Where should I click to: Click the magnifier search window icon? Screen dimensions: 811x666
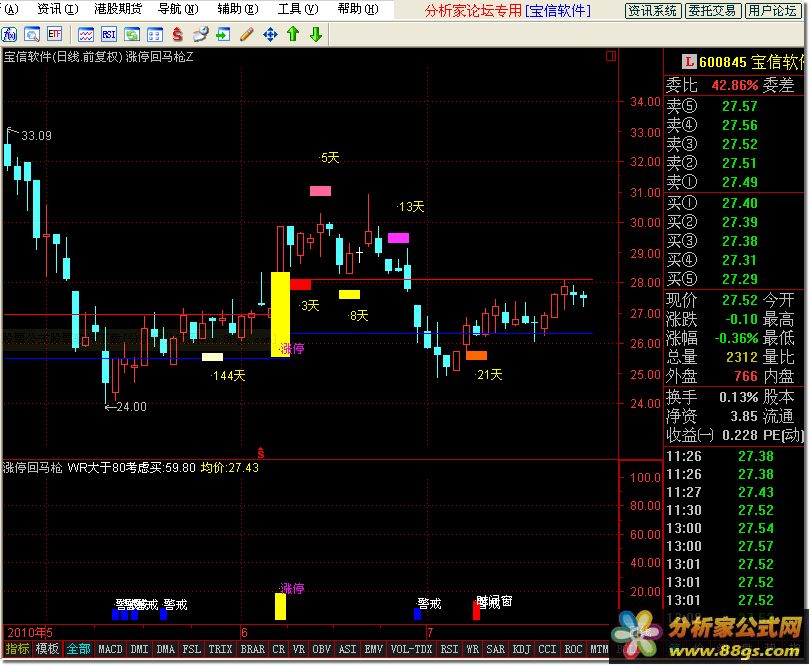(32, 35)
